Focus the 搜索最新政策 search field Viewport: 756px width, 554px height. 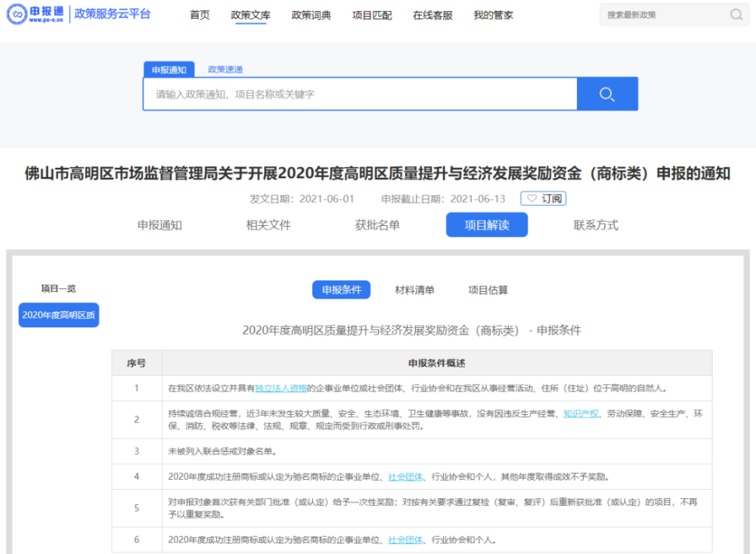click(x=665, y=15)
